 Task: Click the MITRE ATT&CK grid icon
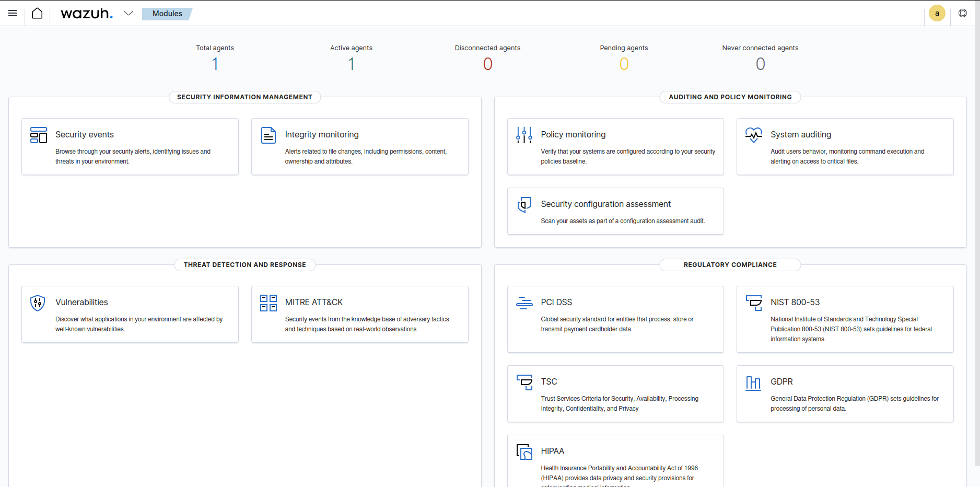tap(268, 303)
